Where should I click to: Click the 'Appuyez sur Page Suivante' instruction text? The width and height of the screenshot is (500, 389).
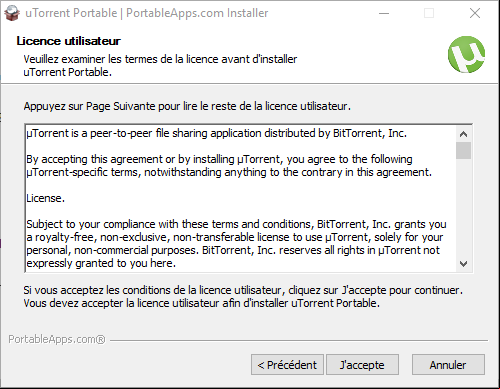point(187,106)
